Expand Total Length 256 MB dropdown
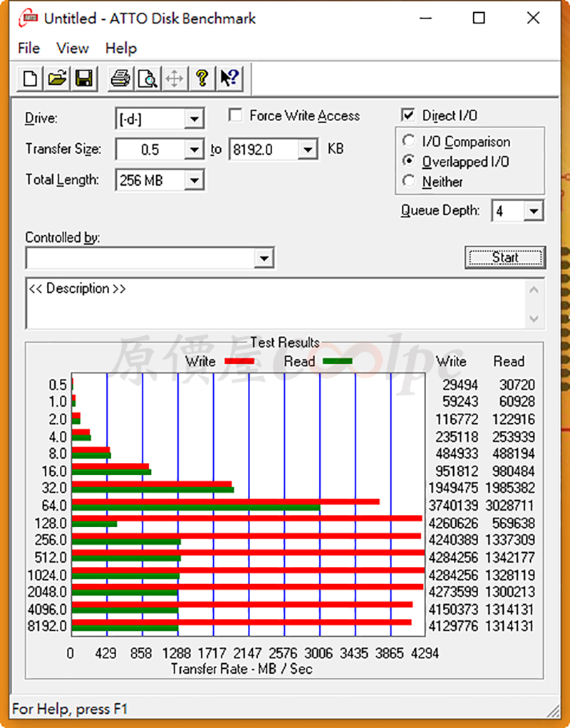 point(194,180)
